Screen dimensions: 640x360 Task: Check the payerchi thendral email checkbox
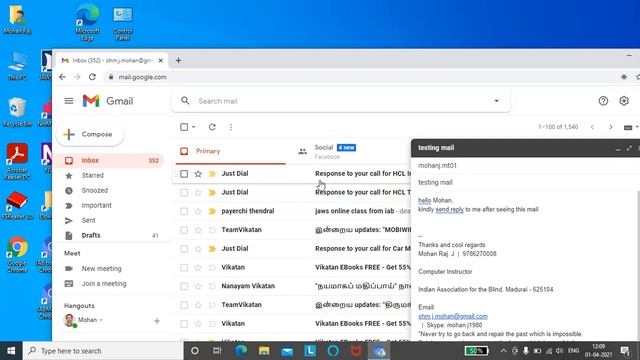point(184,211)
